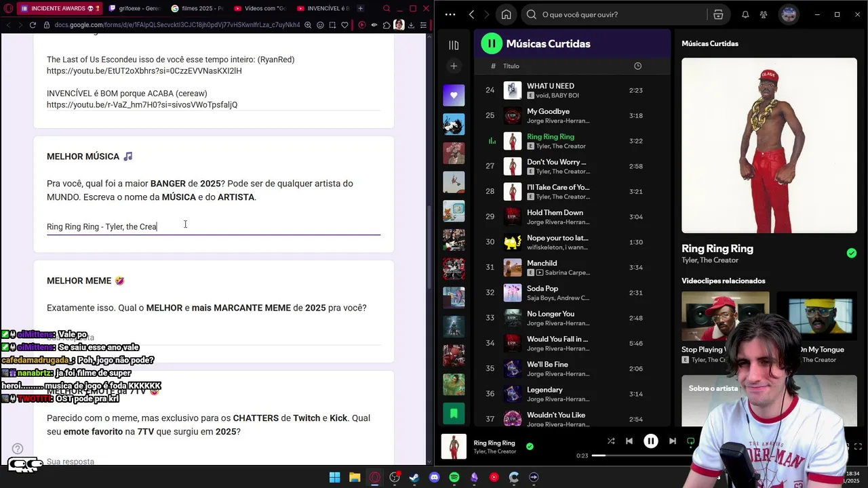The width and height of the screenshot is (868, 488).
Task: Click the large Ring Ring Ring album artwork
Action: (x=769, y=145)
